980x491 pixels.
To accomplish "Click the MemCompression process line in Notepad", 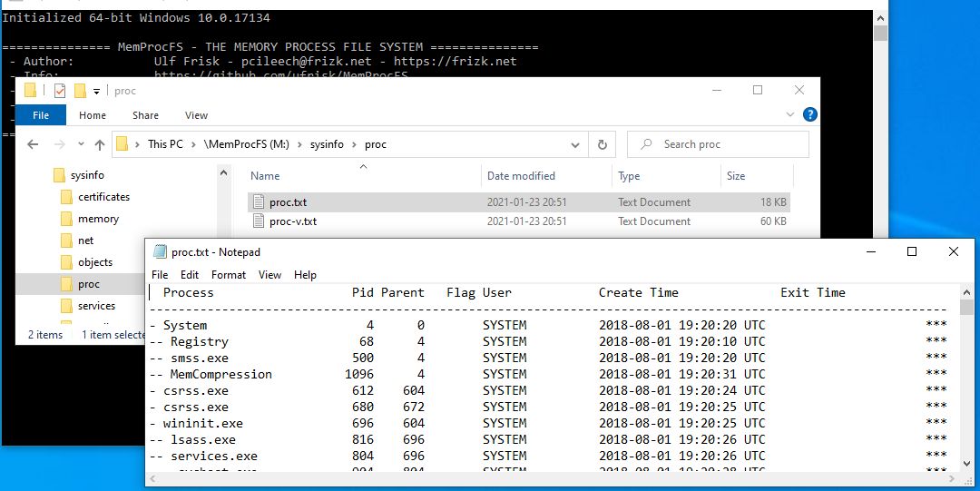I will pos(548,374).
